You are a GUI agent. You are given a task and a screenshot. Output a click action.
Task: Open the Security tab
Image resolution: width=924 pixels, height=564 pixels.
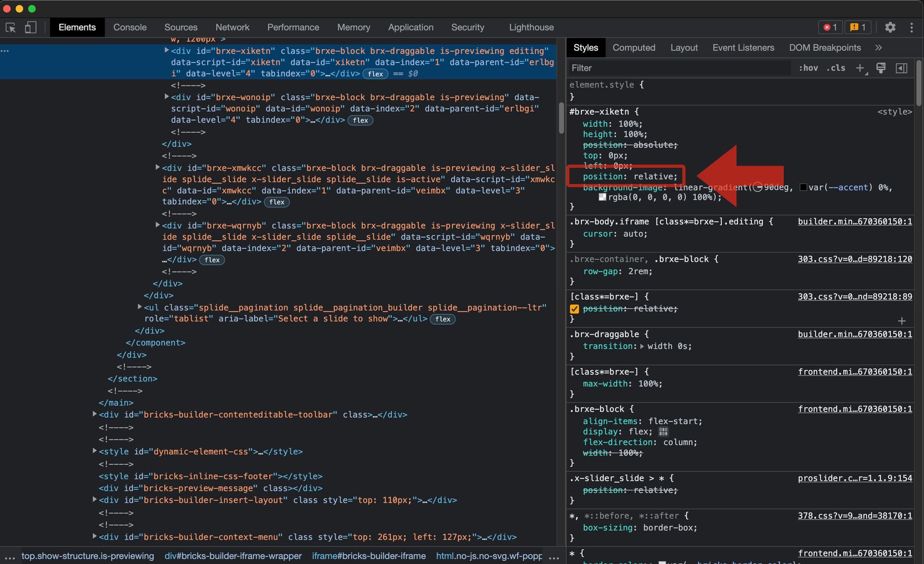(x=468, y=27)
